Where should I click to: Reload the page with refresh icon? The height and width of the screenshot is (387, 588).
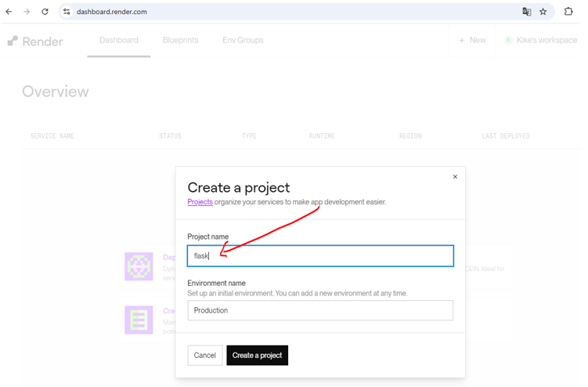(45, 12)
